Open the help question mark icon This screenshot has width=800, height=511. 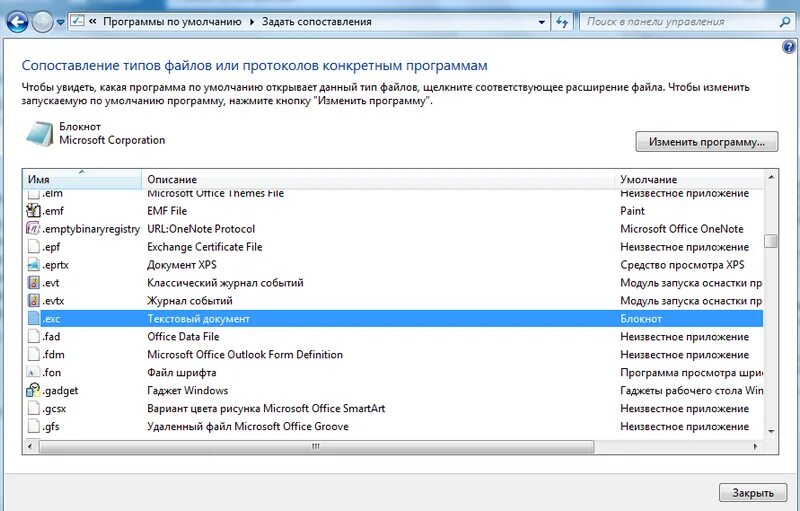[x=788, y=47]
